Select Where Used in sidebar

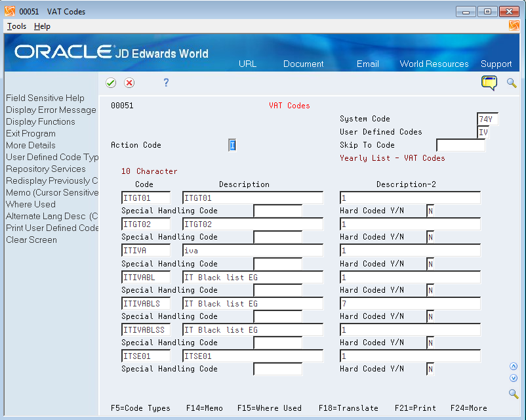(x=31, y=204)
